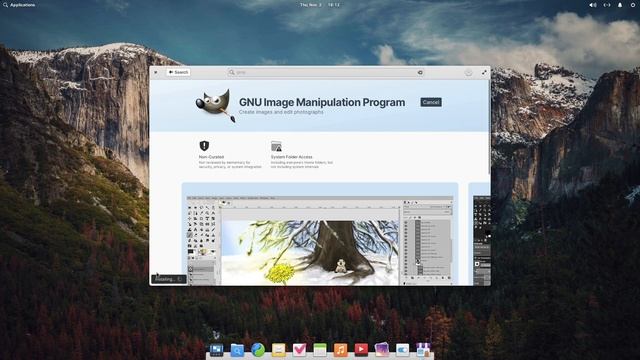
Task: Click the System Folder Access icon
Action: 276,146
